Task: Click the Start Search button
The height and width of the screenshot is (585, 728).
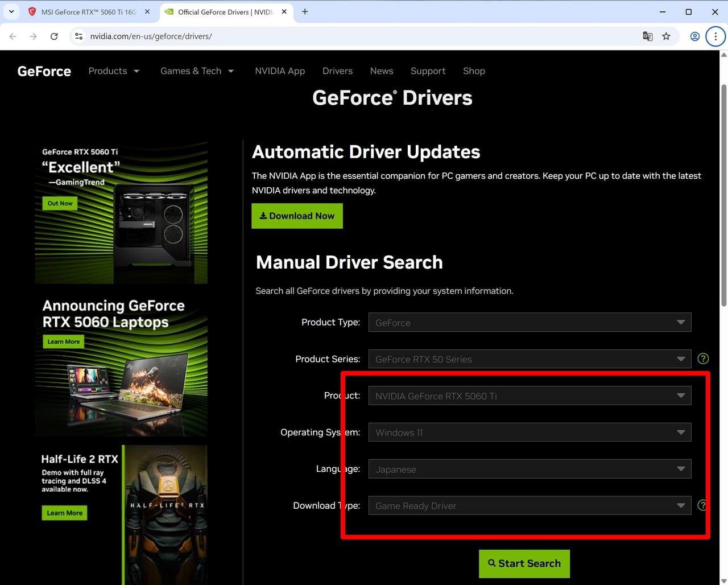Action: [x=524, y=563]
